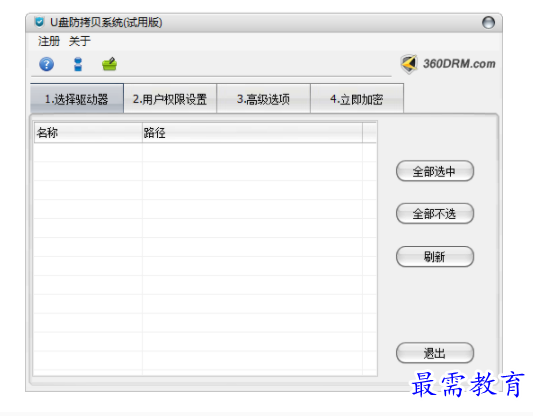Screen dimensions: 533x416
Task: Sort by the 名称 column header
Action: [x=88, y=133]
